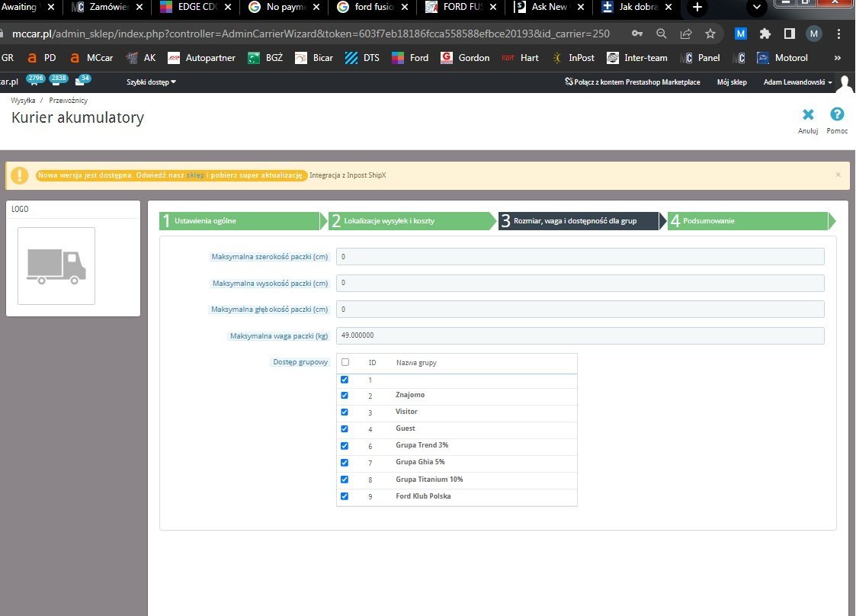The image size is (856, 616).
Task: Expand the Szybki dostęp dropdown
Action: coord(151,82)
